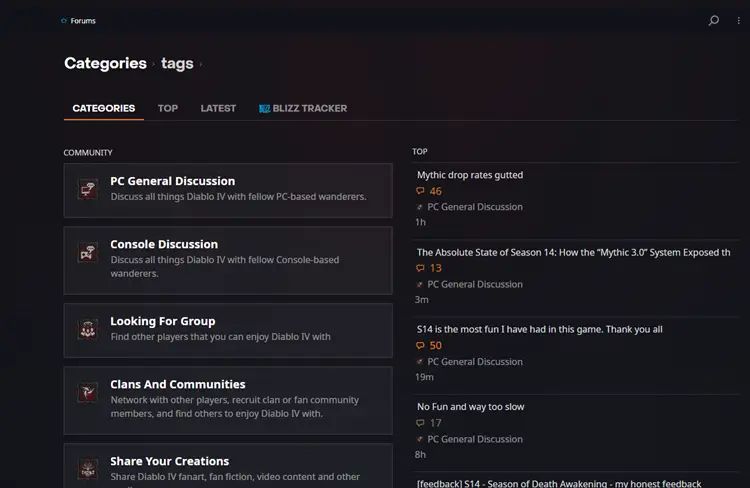This screenshot has width=750, height=488.
Task: Switch to the Latest tab
Action: [218, 109]
